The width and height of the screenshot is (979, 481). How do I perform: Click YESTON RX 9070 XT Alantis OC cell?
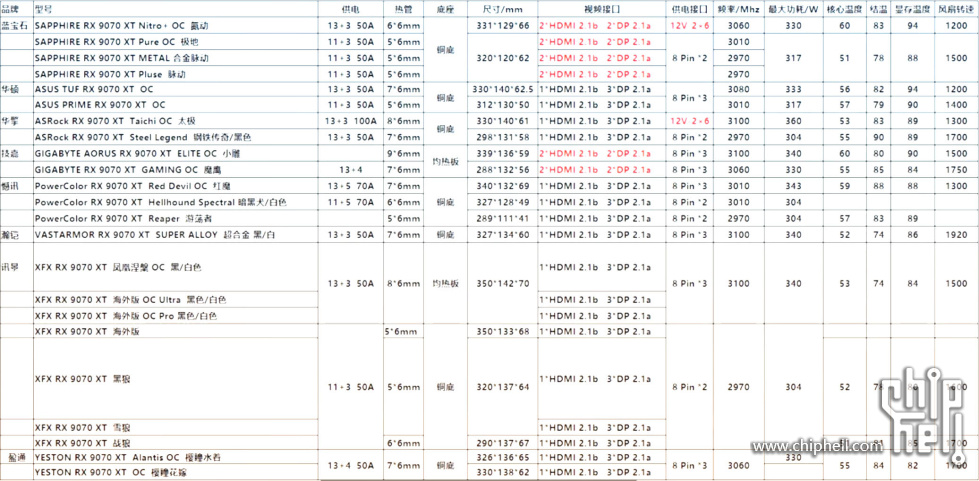click(175, 458)
